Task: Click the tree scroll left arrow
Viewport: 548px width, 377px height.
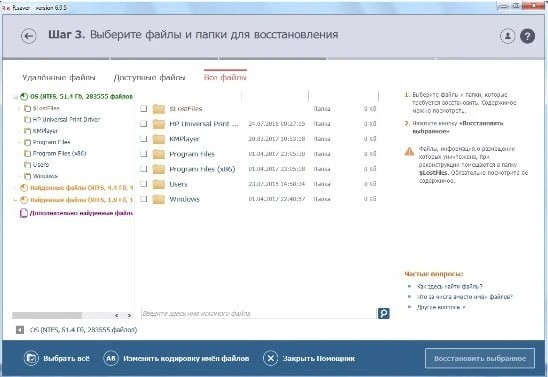Action: click(x=116, y=316)
